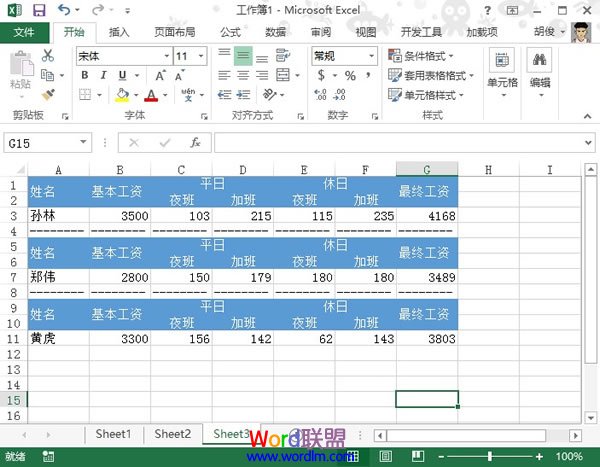Align text right
This screenshot has width=600, height=467.
click(262, 75)
